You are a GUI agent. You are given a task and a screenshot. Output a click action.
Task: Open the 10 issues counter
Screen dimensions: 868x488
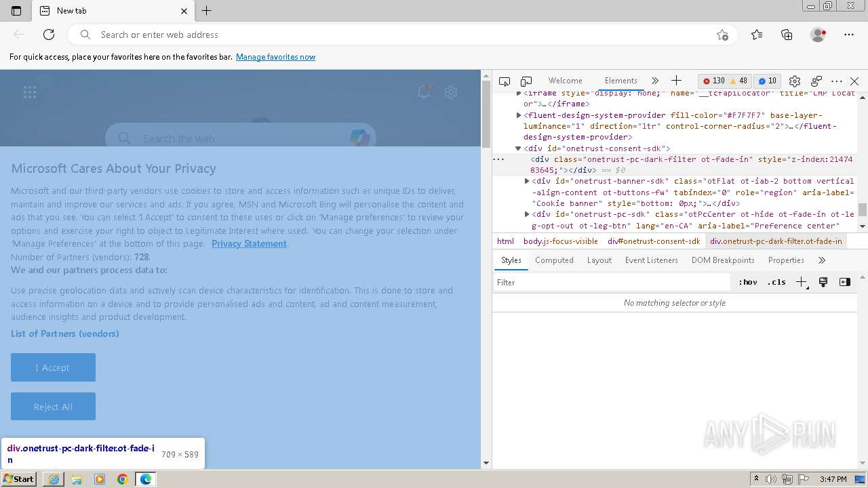[x=768, y=81]
